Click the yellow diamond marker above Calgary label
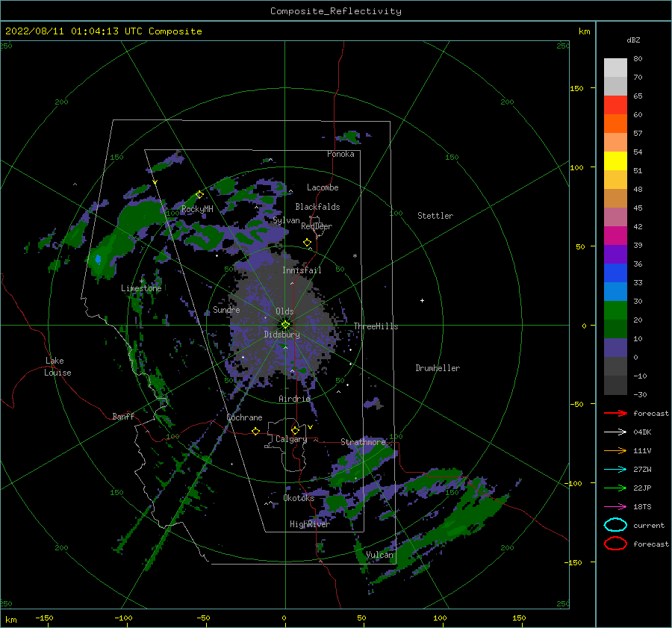This screenshot has width=672, height=628. 295,430
